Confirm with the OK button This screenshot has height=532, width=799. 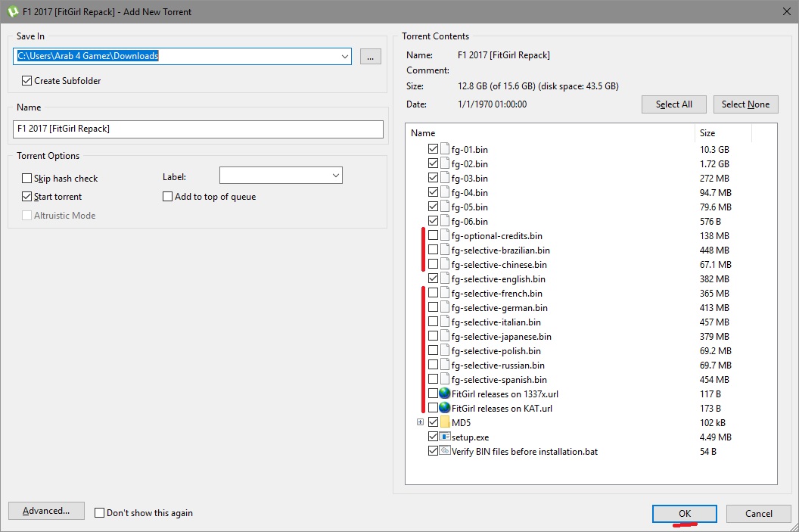point(684,514)
